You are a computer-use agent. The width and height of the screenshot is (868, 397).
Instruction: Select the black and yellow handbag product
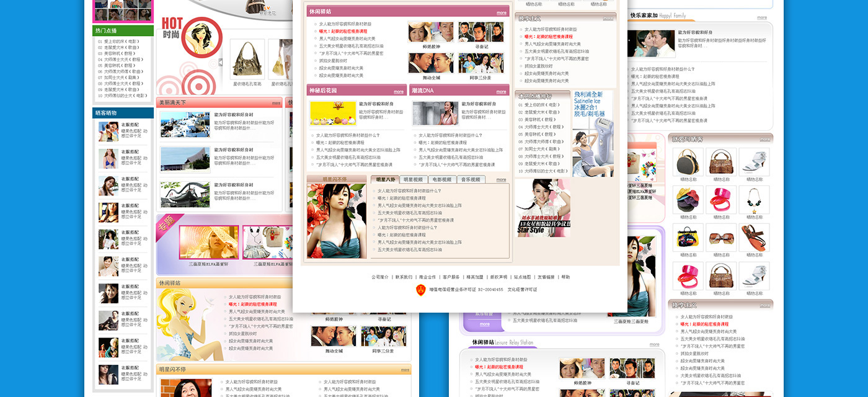tap(688, 163)
